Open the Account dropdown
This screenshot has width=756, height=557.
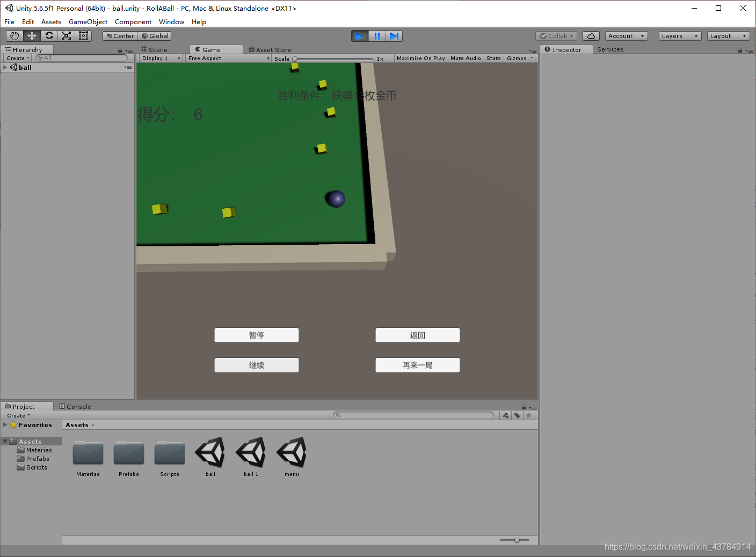626,36
